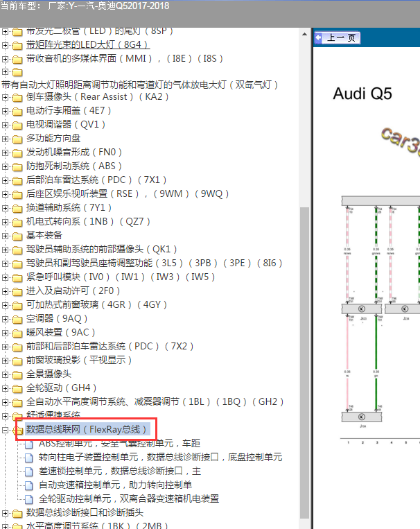Click the folder icon of 进入及启动许可（2F0）
420x529 pixels.
17,291
